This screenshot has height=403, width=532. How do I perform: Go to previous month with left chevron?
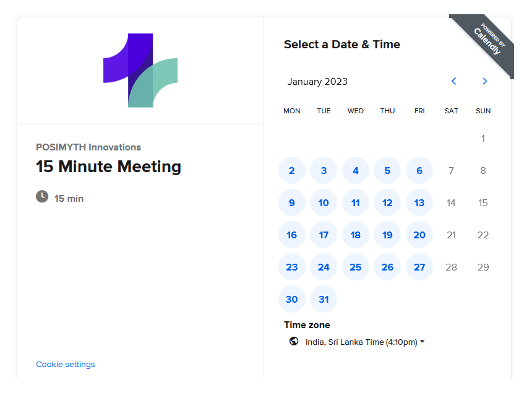coord(454,81)
